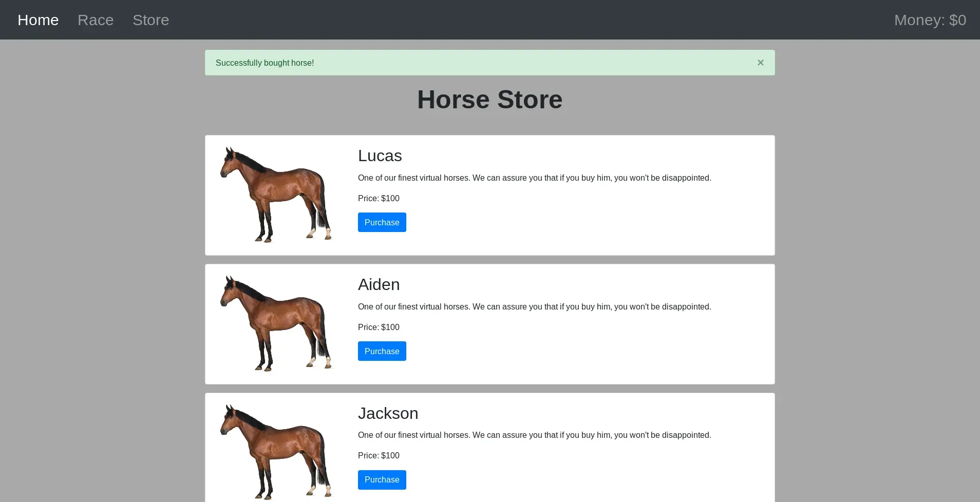Purchase the horse named Aiden
This screenshot has width=980, height=502.
tap(382, 351)
